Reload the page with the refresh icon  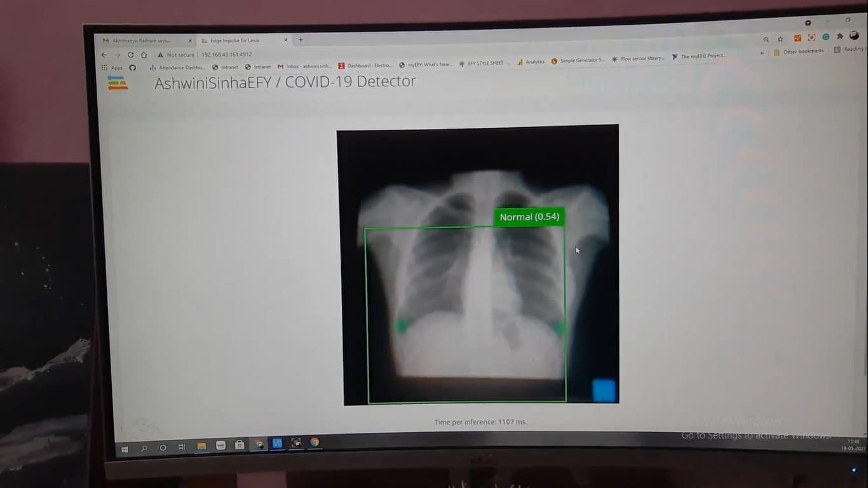click(130, 55)
